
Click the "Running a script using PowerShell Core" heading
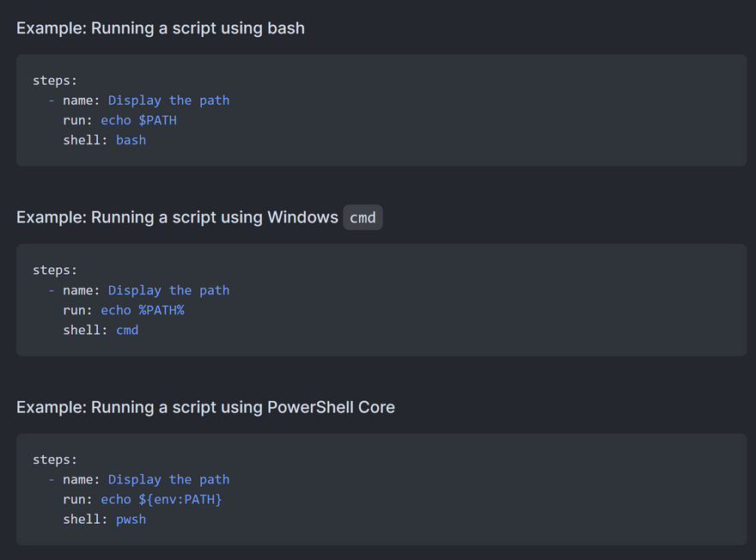pos(205,407)
